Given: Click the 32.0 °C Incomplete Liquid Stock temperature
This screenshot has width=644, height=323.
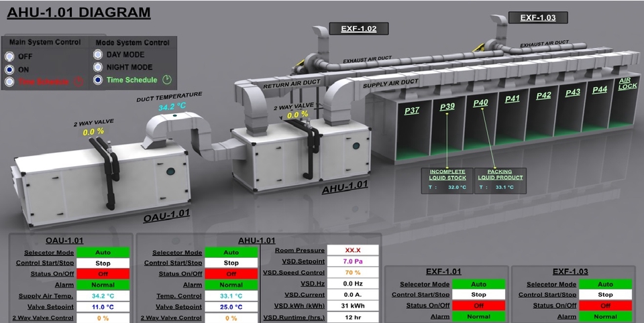Looking at the screenshot, I should point(457,187).
